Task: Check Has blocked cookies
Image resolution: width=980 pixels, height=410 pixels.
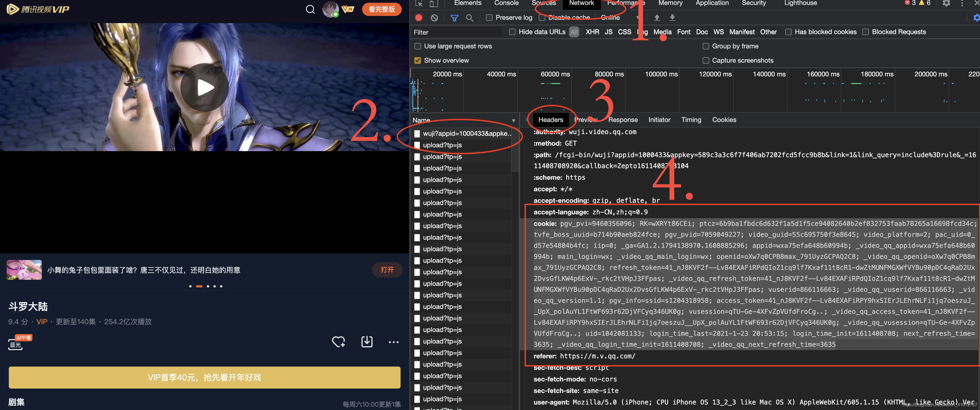Action: click(788, 32)
